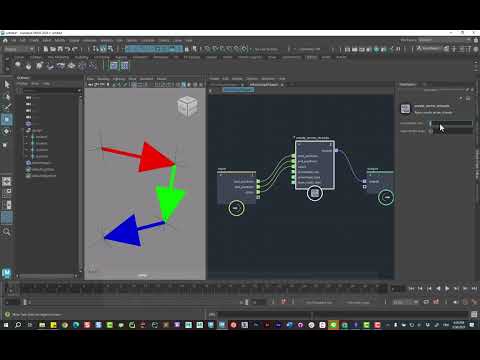Click the New Scene icon
Screen dimensions: 480x360
coord(46,49)
